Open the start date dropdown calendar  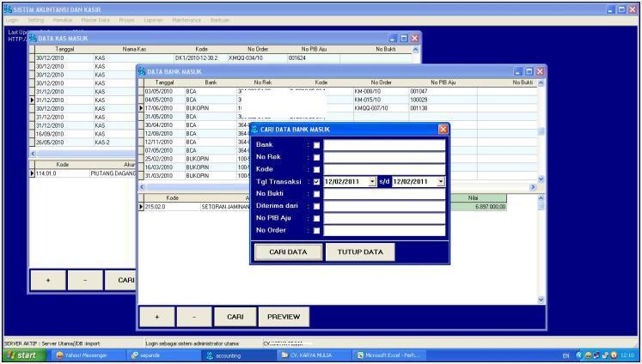point(372,183)
